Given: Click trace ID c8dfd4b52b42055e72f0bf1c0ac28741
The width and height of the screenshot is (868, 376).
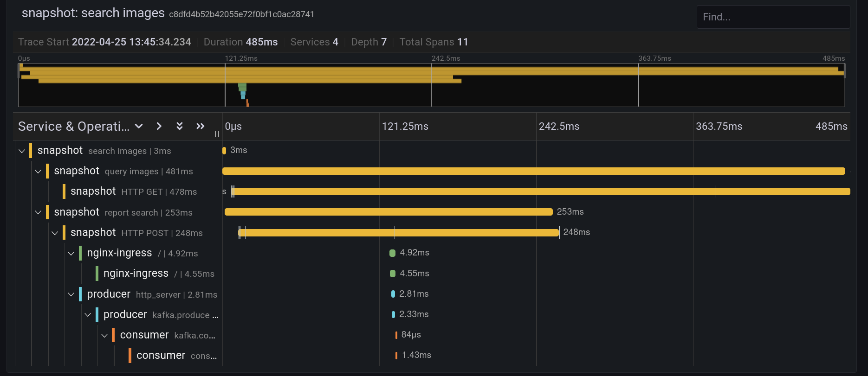Looking at the screenshot, I should (x=242, y=14).
